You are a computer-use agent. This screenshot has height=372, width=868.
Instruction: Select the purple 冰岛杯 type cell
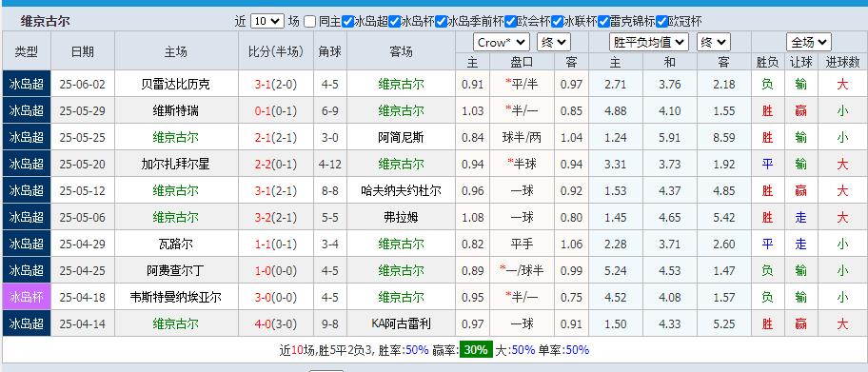[27, 297]
